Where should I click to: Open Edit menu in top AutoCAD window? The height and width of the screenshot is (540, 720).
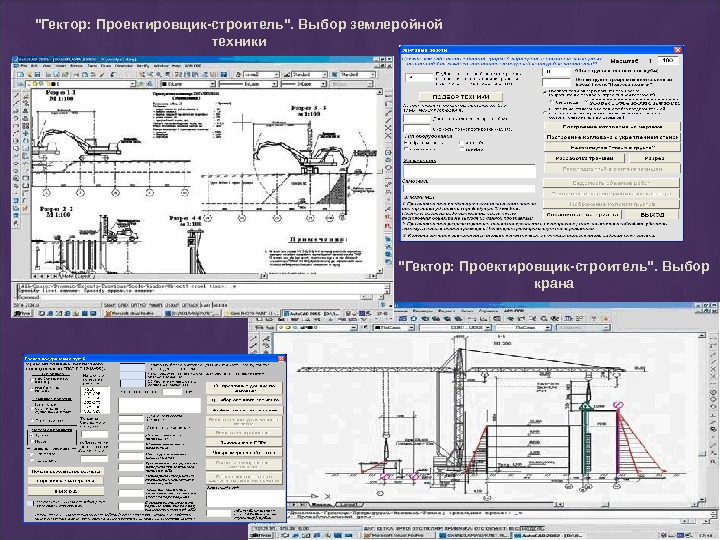coord(34,66)
